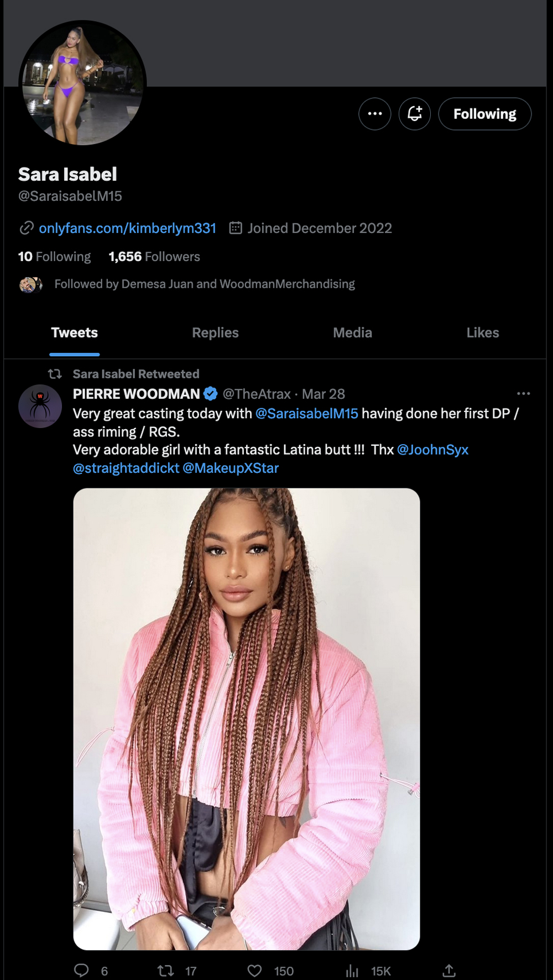Select the Tweets tab
Viewport: 553px width, 980px height.
tap(75, 333)
